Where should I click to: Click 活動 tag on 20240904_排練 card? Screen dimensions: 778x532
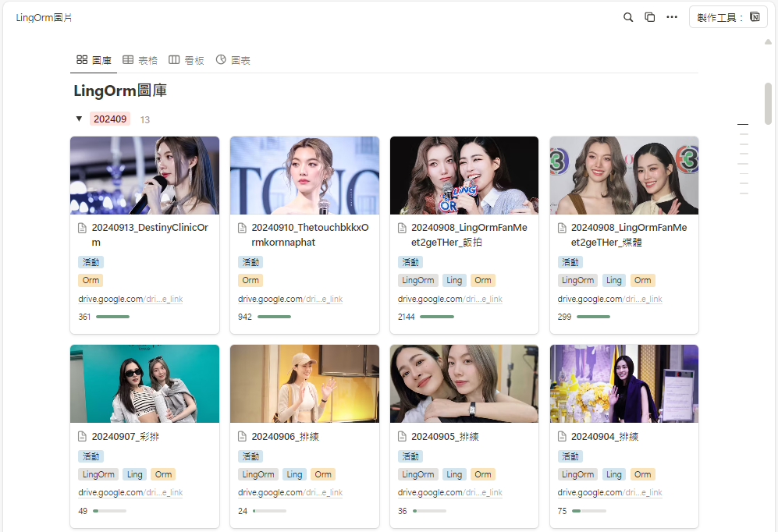(x=570, y=456)
